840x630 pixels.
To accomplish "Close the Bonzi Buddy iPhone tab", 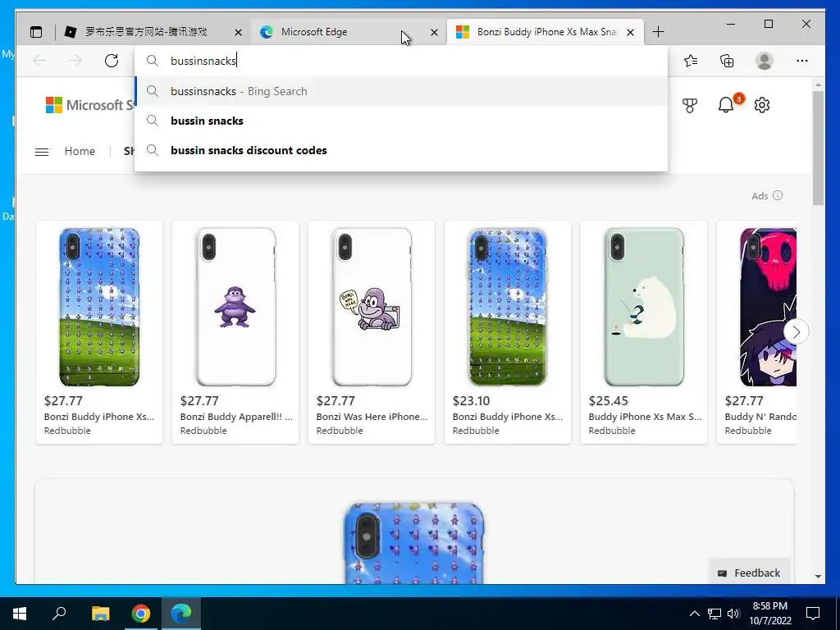I will point(631,33).
